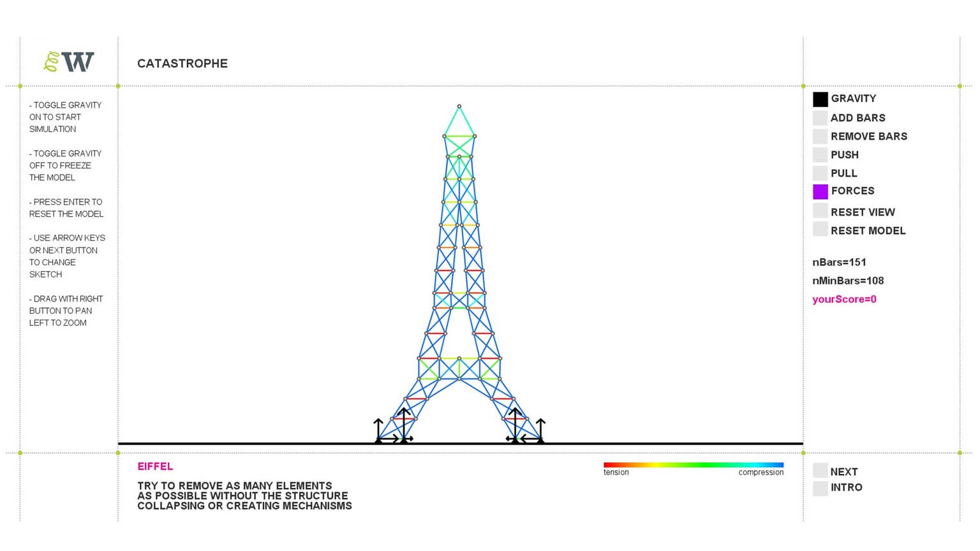Click the rightmost support reaction arrow
The height and width of the screenshot is (551, 980).
[540, 430]
